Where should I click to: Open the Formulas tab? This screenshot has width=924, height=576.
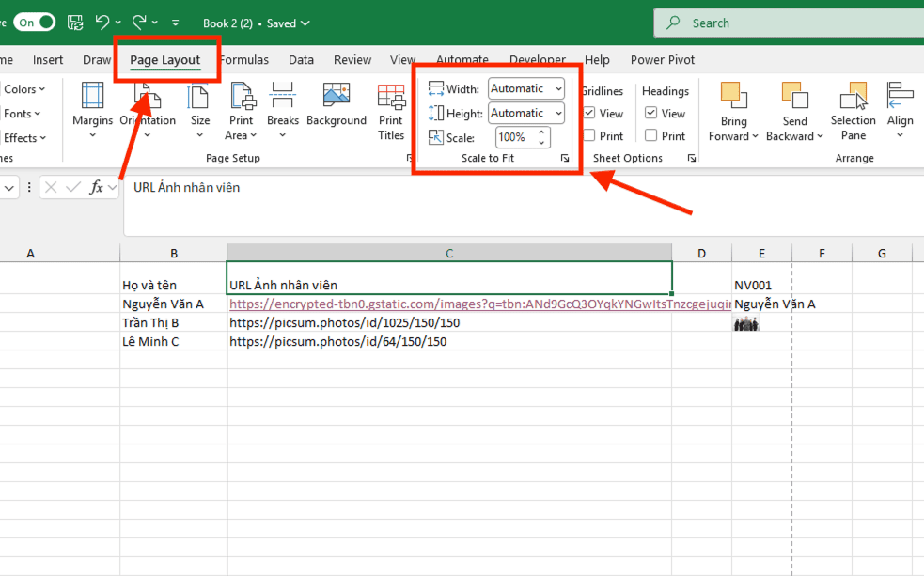[x=244, y=60]
